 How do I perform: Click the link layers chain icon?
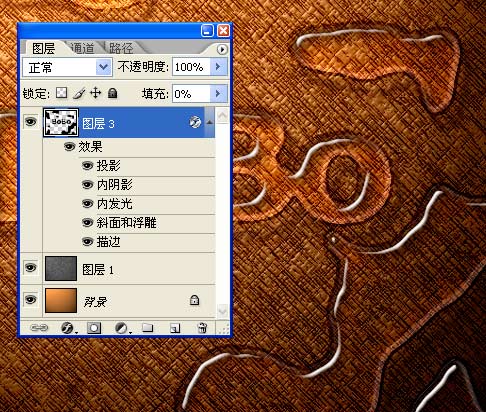click(39, 328)
